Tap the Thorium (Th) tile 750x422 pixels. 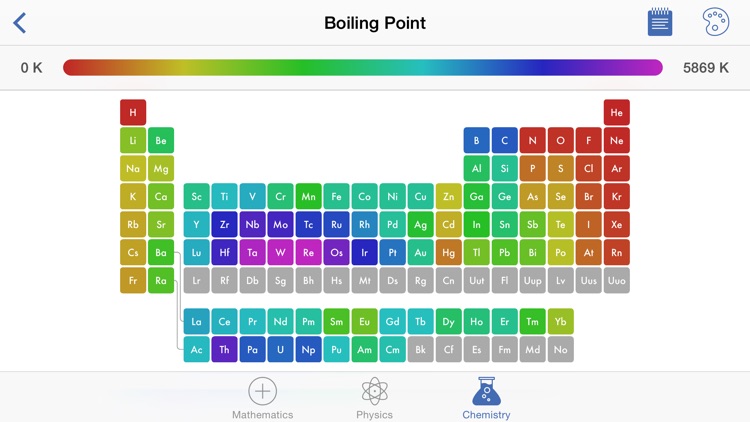coord(224,350)
